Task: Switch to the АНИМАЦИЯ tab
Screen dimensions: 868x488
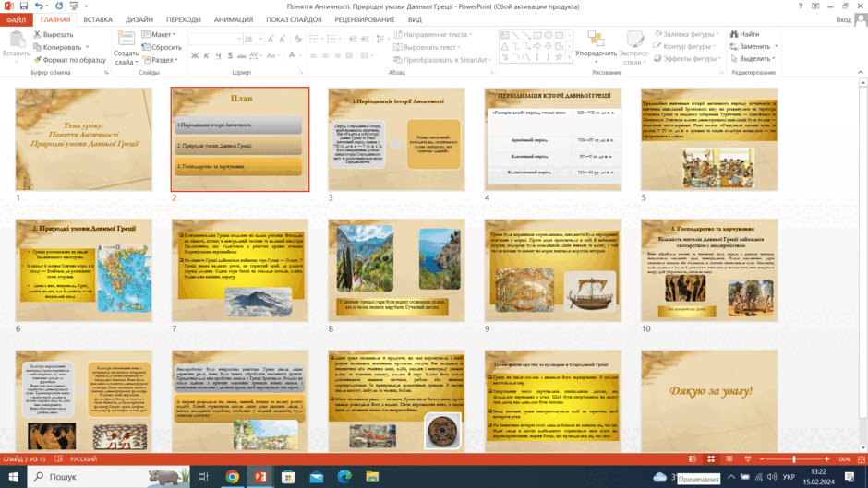Action: click(x=233, y=19)
